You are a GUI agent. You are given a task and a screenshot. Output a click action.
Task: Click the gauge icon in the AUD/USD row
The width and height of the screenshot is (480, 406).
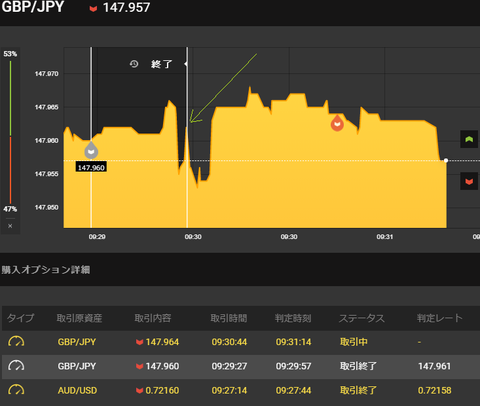(x=16, y=390)
